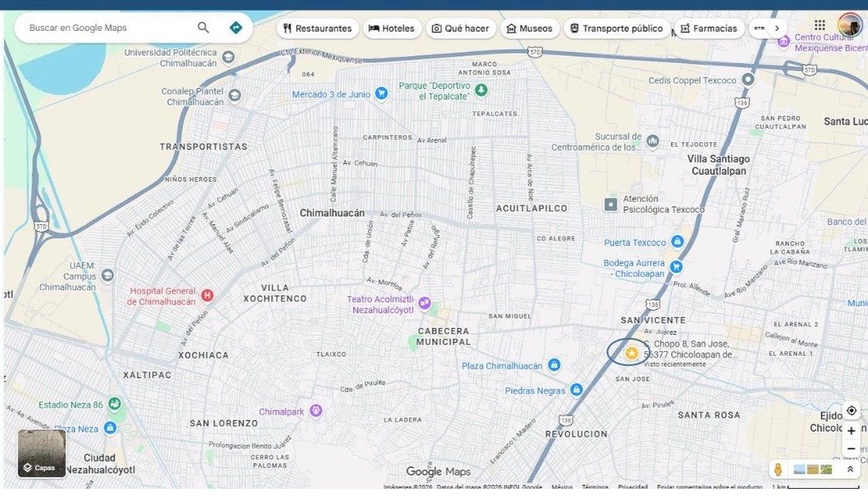
Task: Open the imagery thumbnails strip
Action: (812, 470)
